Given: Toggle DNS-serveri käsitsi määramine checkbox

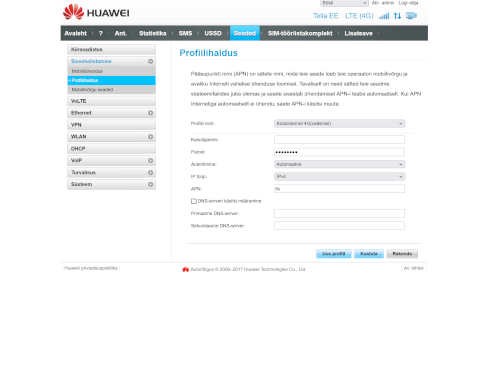Looking at the screenshot, I should [194, 201].
